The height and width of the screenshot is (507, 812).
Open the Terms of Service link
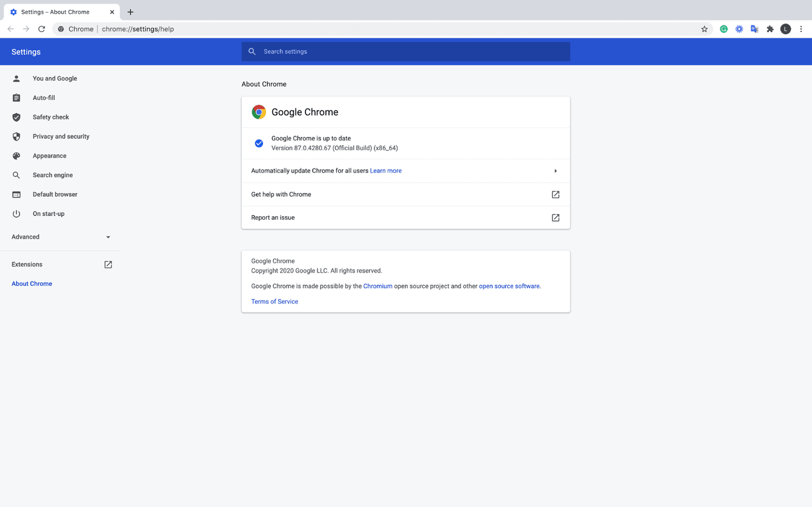tap(275, 301)
